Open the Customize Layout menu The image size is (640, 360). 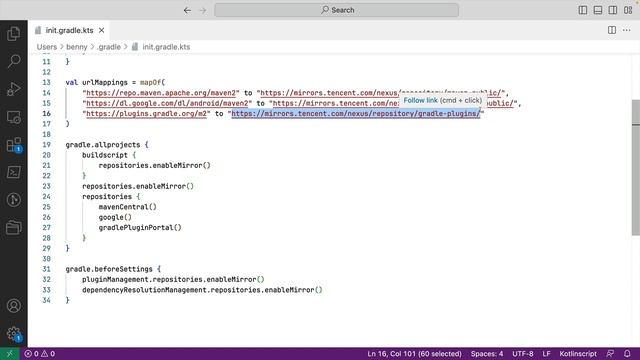628,10
